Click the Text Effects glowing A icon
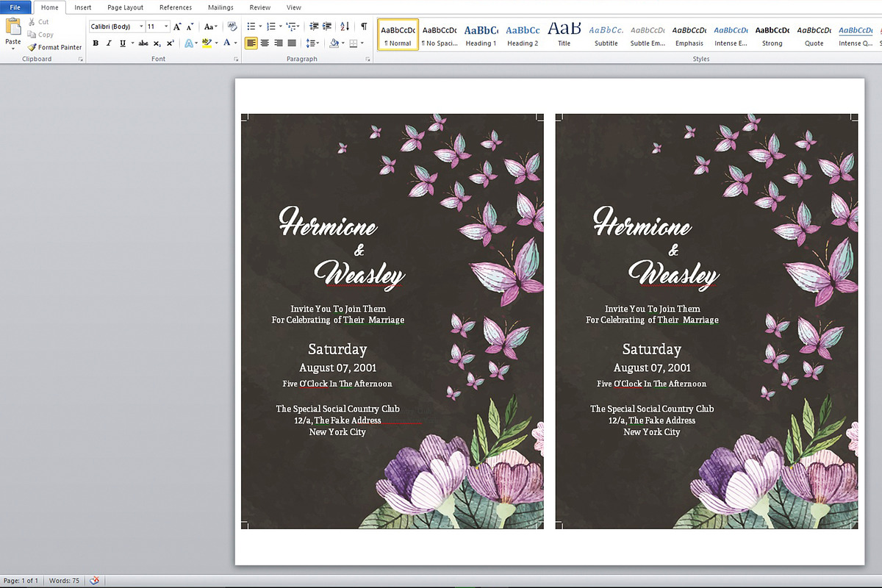The image size is (882, 588). point(188,43)
